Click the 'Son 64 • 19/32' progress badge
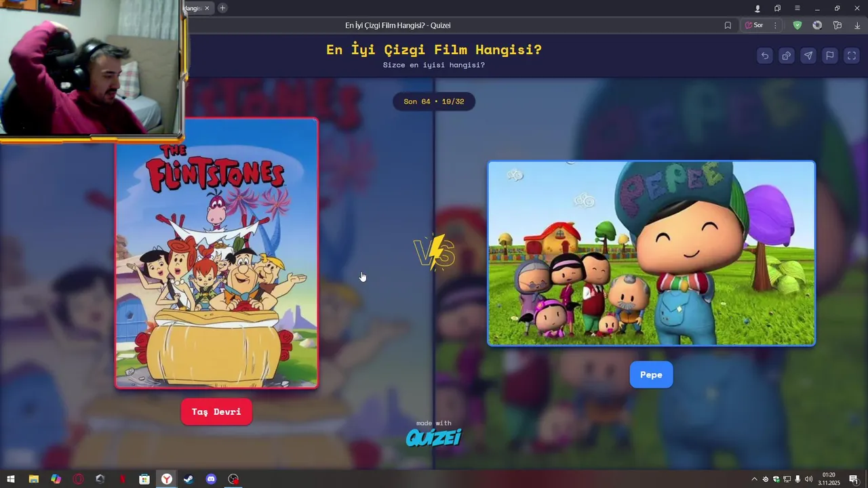 click(x=434, y=102)
